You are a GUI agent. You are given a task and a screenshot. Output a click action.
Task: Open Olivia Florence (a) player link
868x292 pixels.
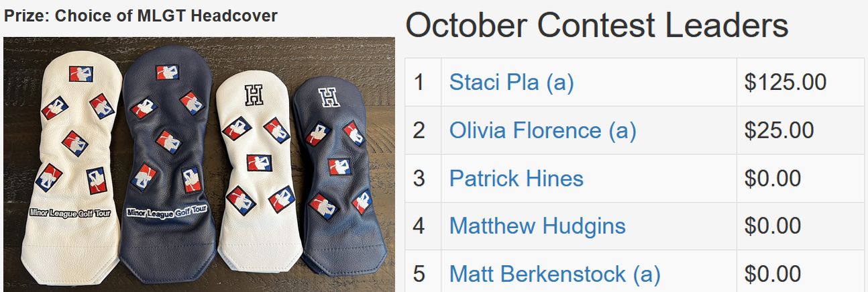(542, 130)
